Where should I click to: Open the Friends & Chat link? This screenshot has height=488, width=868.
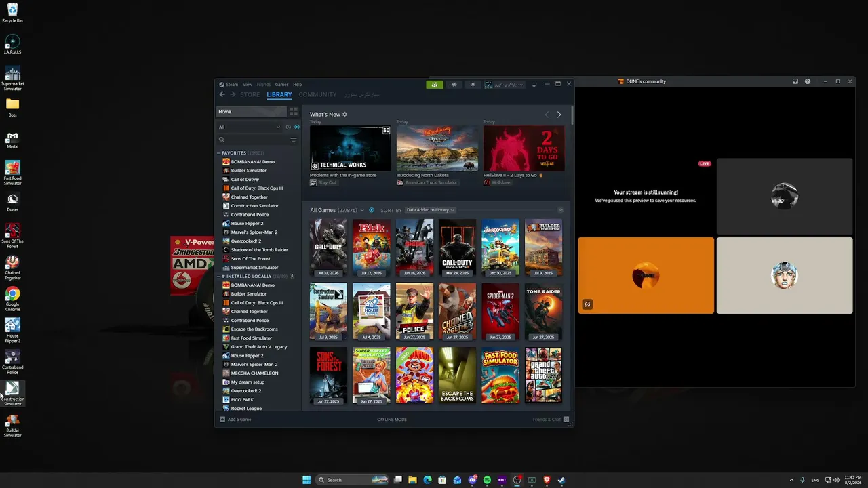pos(547,420)
